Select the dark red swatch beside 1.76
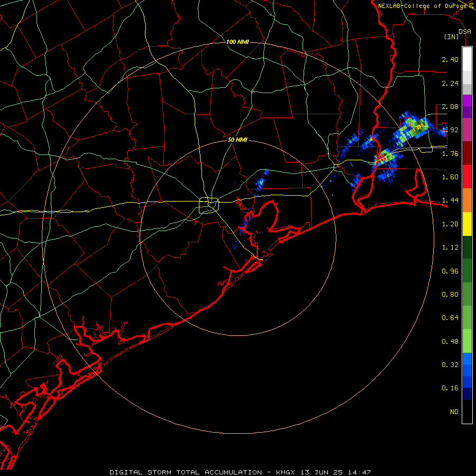Image resolution: width=476 pixels, height=476 pixels. pyautogui.click(x=467, y=153)
